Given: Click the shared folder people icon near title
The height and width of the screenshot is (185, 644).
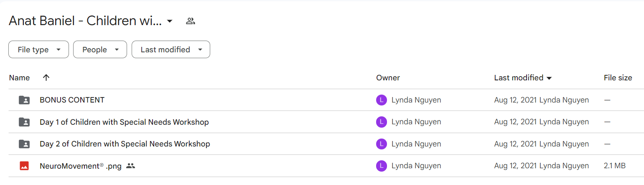Looking at the screenshot, I should point(191,21).
